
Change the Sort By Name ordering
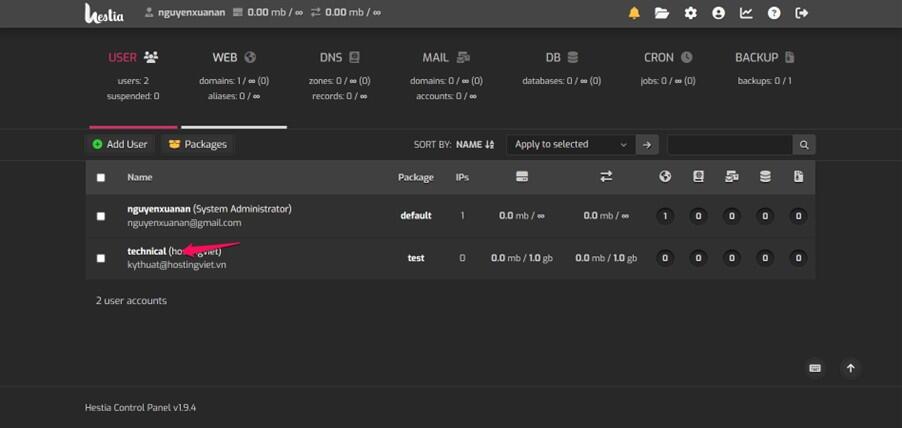click(475, 145)
